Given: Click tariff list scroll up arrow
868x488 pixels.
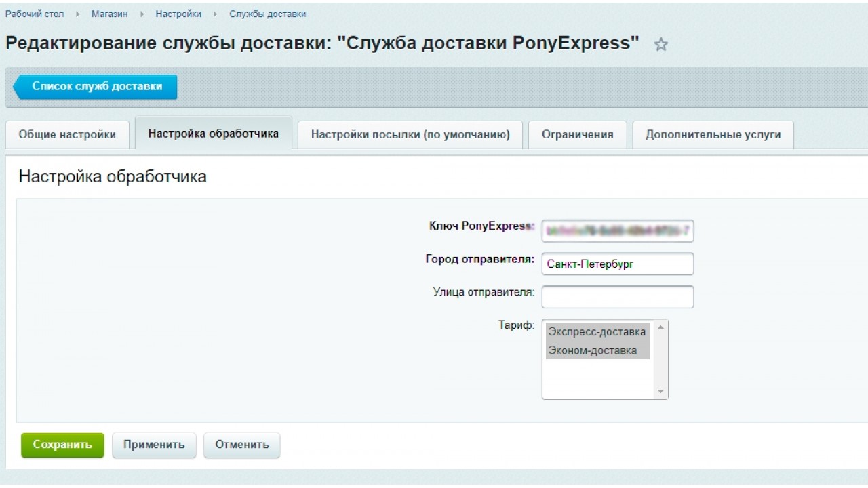Looking at the screenshot, I should 660,327.
